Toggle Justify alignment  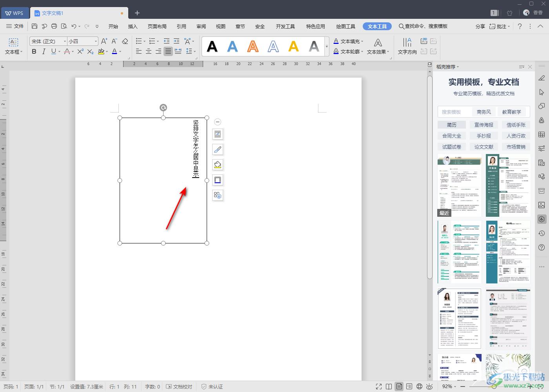168,51
